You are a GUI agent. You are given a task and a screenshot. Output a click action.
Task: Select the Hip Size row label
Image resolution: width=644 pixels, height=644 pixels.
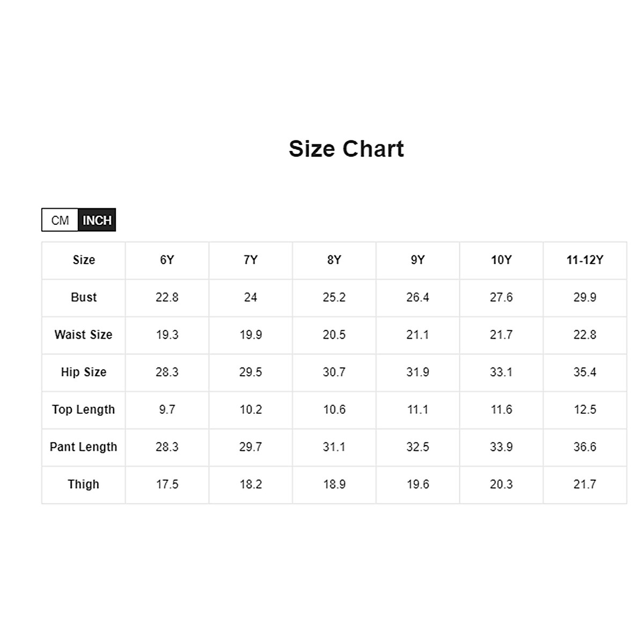point(84,372)
